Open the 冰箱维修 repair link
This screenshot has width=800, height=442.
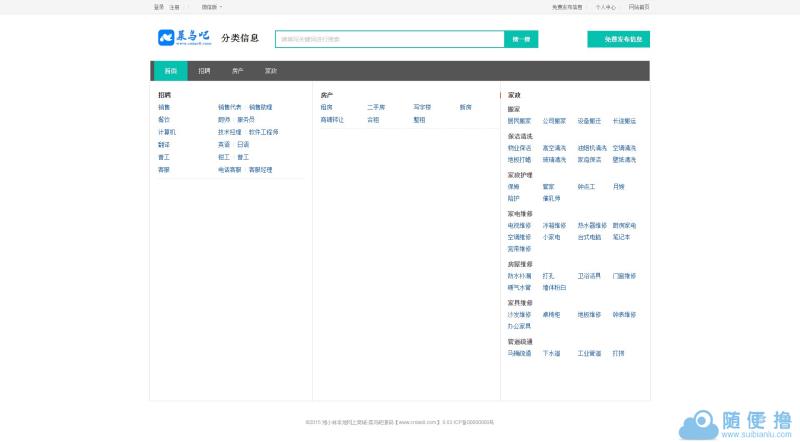[554, 226]
